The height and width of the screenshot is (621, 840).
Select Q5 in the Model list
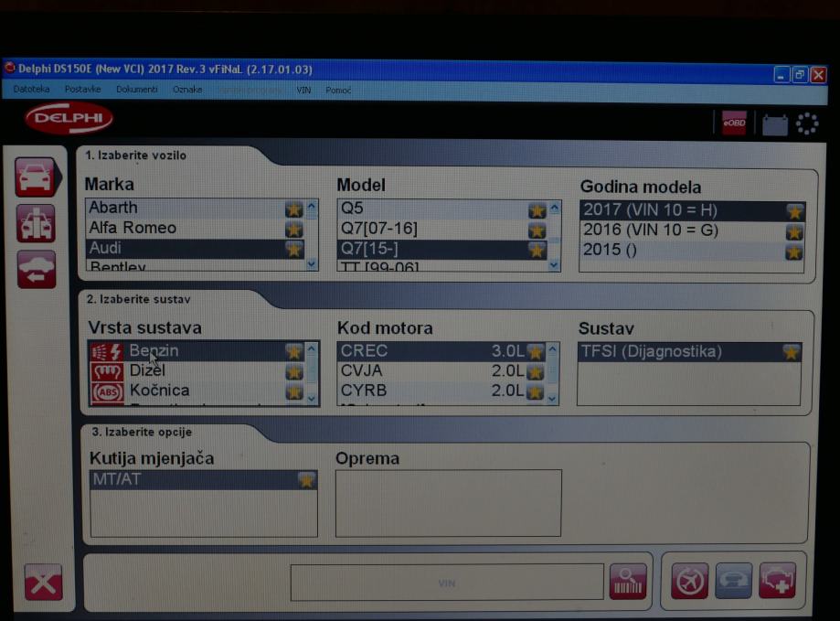[x=442, y=209]
